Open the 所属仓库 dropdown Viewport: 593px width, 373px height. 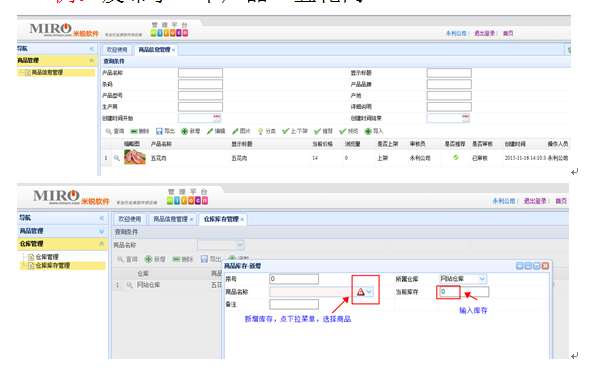[482, 279]
